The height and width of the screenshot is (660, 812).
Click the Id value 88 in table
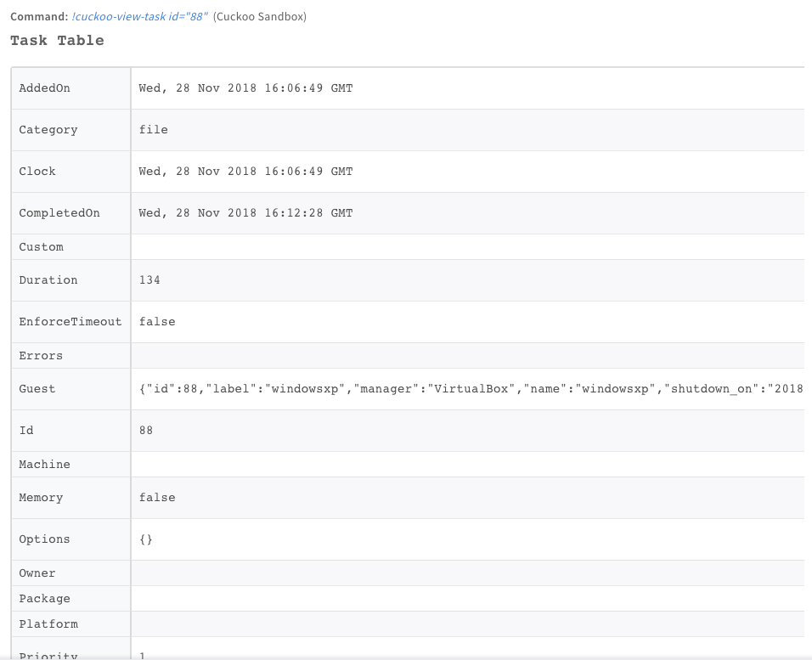[146, 431]
